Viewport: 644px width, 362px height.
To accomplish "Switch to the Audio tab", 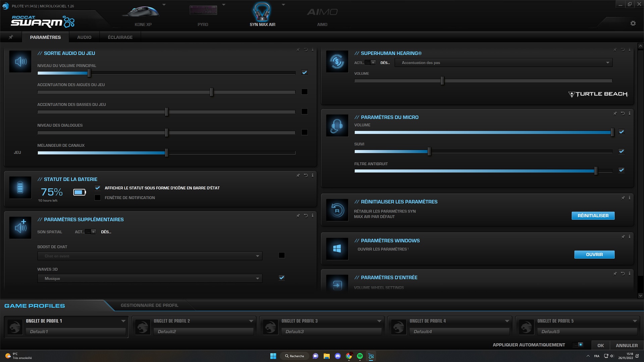I will click(84, 37).
